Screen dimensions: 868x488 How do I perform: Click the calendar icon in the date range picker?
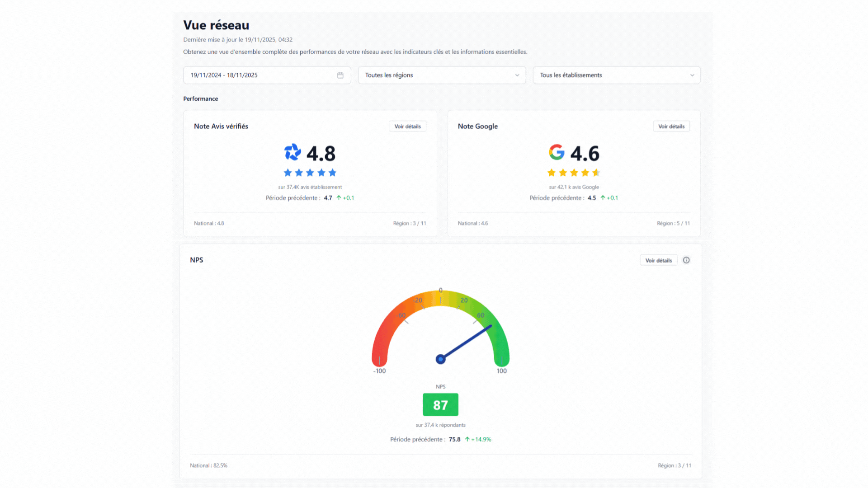click(x=340, y=75)
